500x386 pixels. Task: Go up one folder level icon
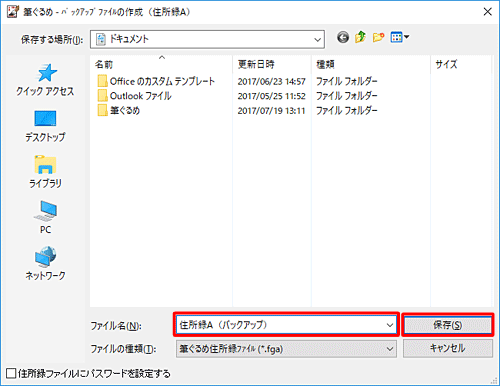[x=360, y=37]
